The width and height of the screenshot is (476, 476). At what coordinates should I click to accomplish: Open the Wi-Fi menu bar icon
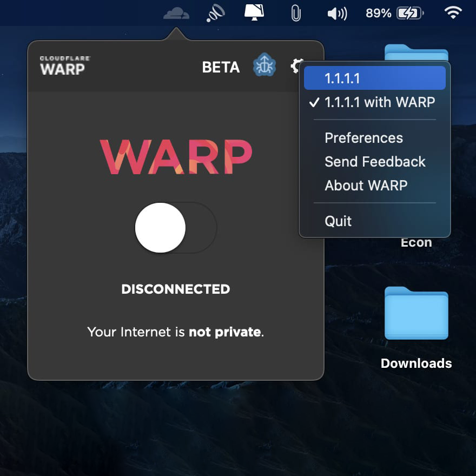click(x=453, y=13)
